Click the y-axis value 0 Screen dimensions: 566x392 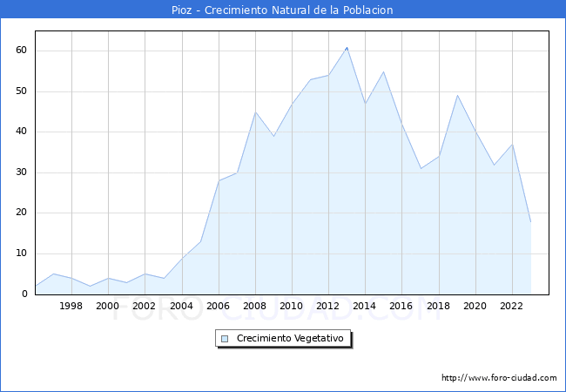24,294
